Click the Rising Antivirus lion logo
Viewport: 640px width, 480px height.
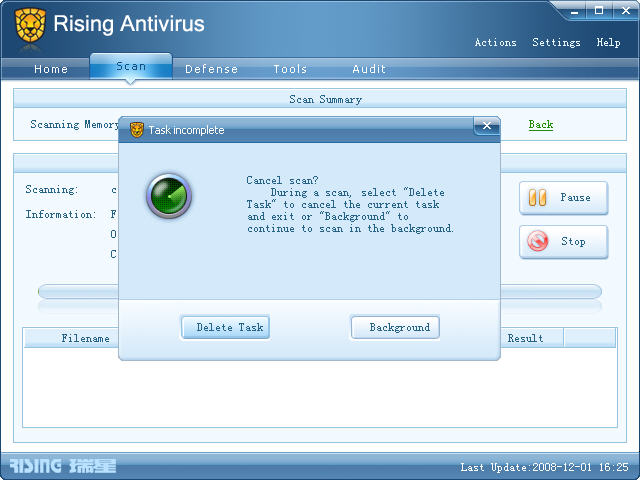(30, 26)
